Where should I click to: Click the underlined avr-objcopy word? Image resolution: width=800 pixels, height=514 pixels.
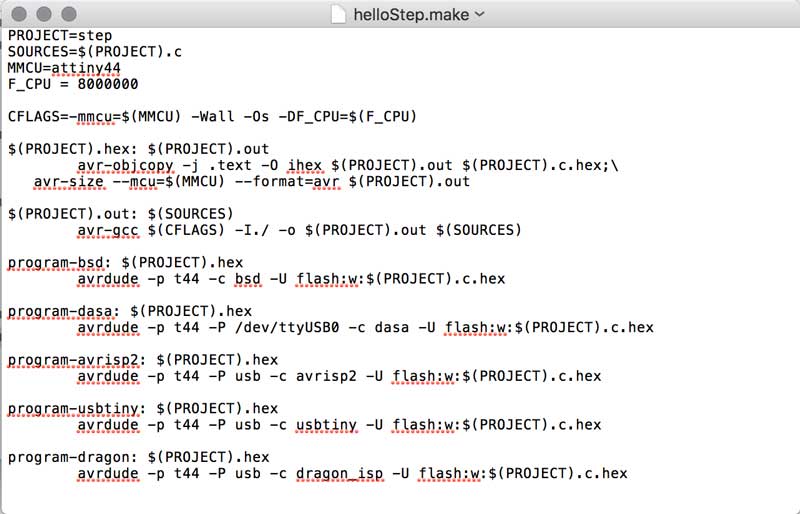pyautogui.click(x=125, y=165)
